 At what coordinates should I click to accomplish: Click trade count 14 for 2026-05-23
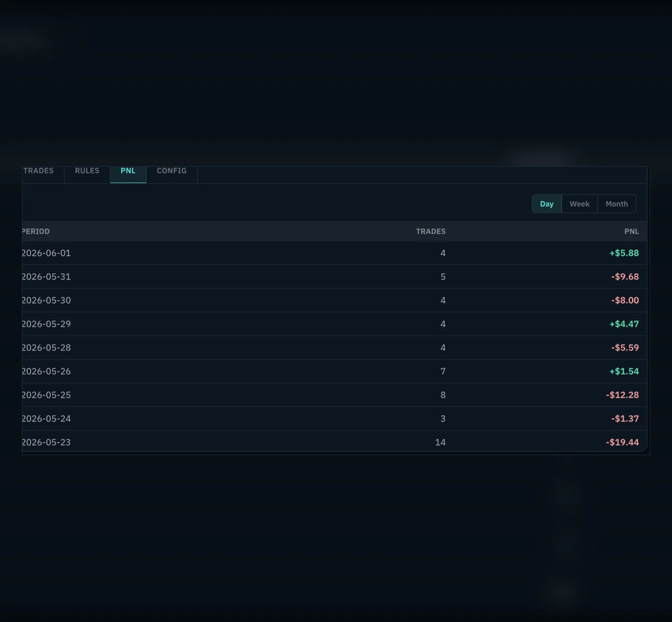(x=440, y=442)
